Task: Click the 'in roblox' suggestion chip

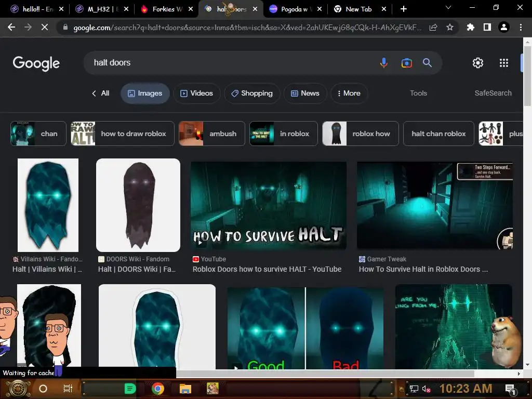Action: tap(283, 134)
